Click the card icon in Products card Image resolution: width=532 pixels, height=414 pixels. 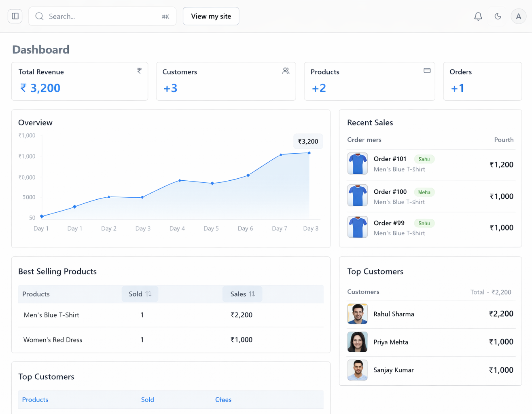[427, 71]
